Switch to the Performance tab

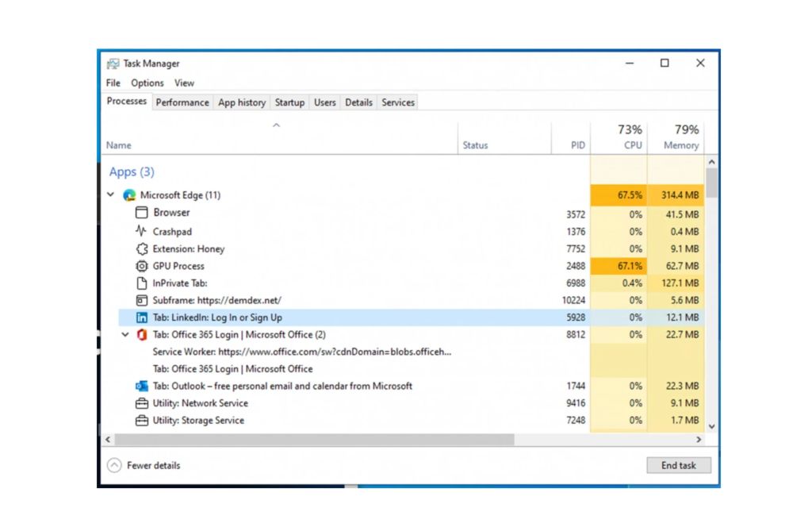182,102
